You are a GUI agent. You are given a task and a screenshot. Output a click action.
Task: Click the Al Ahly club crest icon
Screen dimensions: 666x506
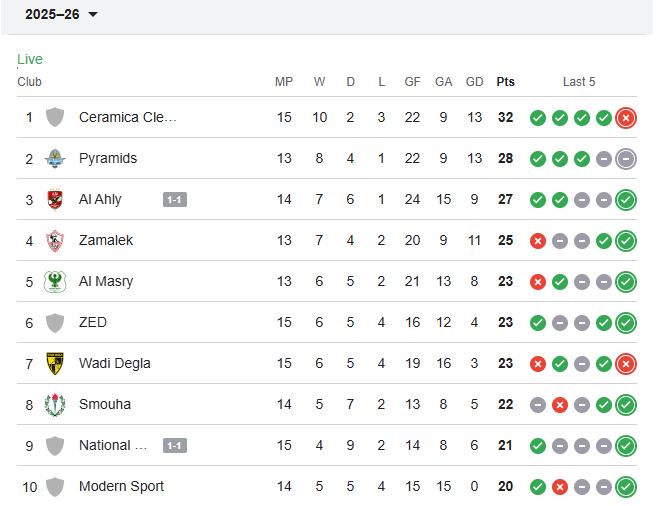pyautogui.click(x=55, y=199)
